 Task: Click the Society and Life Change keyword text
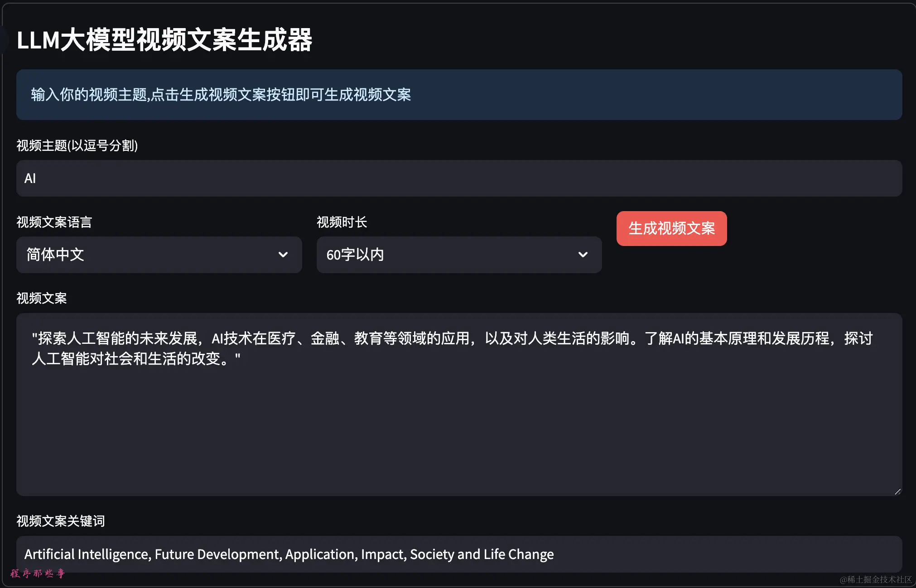click(482, 554)
